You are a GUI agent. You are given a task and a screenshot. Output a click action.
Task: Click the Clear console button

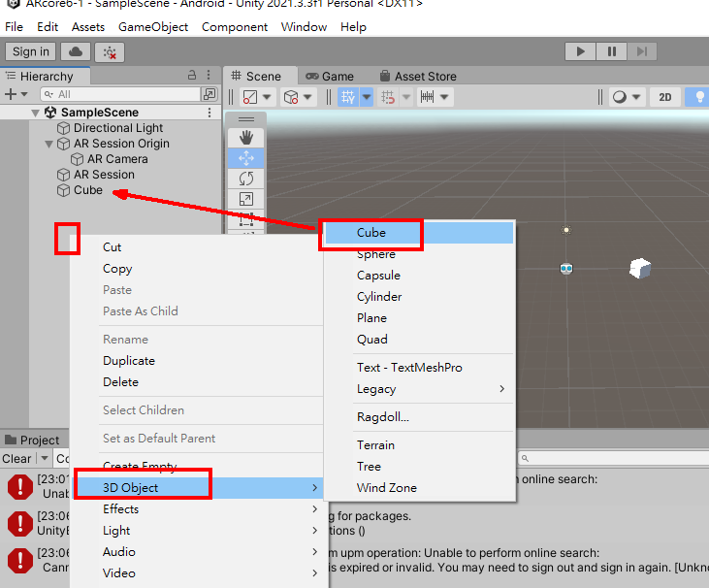17,459
